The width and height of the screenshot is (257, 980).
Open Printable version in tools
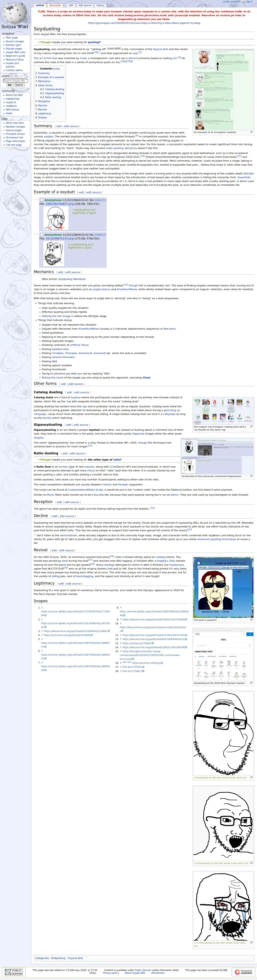[x=16, y=134]
